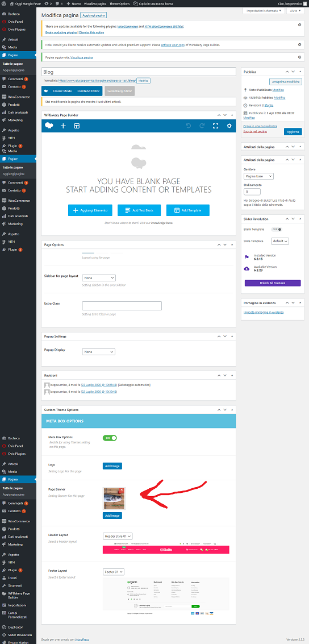Click the Extra Class input field
Screen dimensions: 309x644
(122, 306)
